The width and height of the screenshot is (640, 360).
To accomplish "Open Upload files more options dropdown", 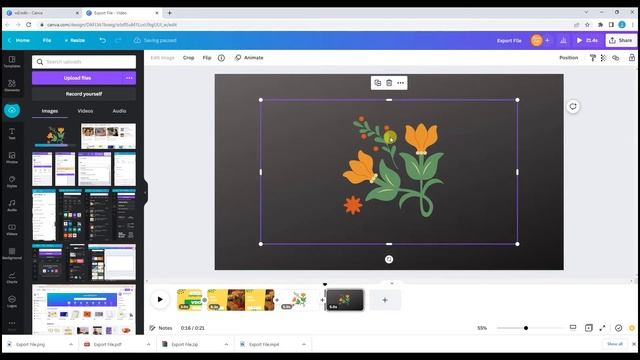I will (x=129, y=78).
